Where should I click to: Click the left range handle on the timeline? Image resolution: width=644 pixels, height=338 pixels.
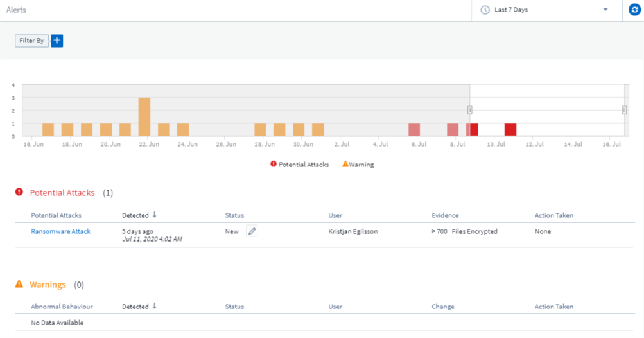pos(470,110)
